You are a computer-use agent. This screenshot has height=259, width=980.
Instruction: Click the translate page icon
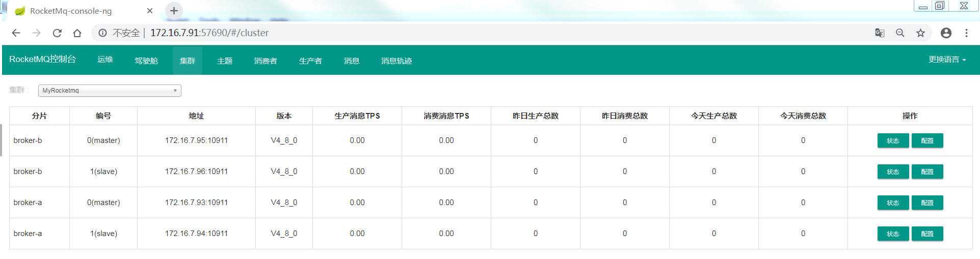(x=880, y=33)
